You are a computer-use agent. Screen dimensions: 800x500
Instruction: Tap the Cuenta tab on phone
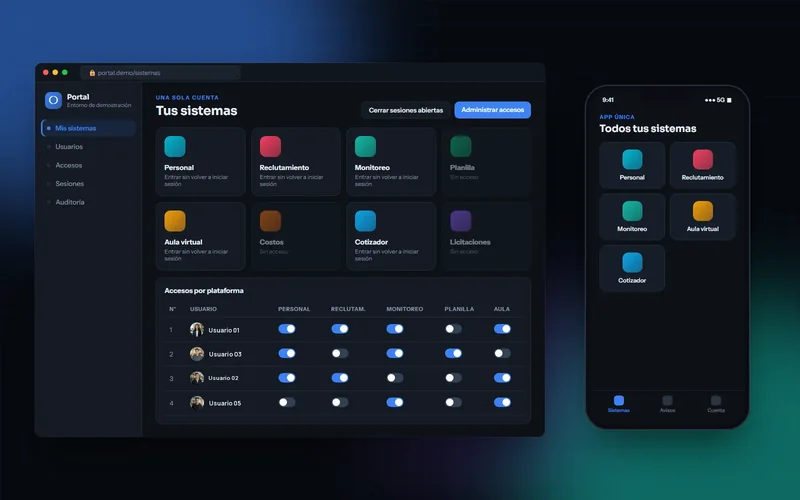tap(716, 404)
